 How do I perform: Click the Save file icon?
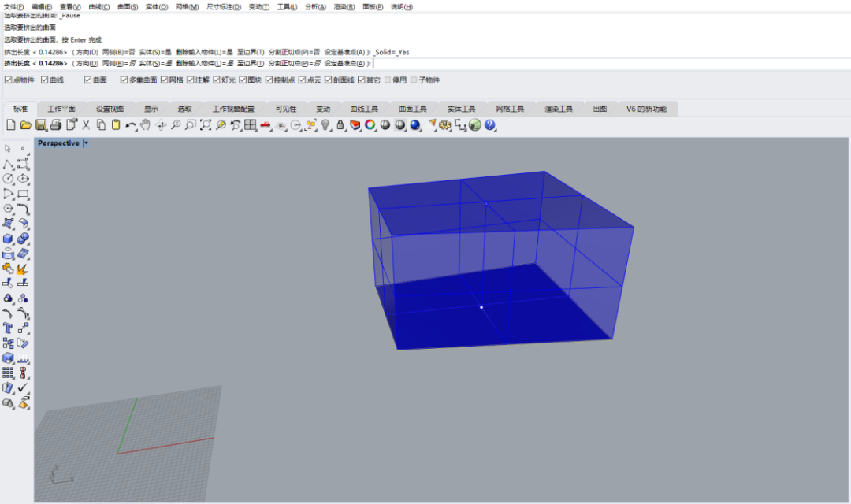pyautogui.click(x=40, y=125)
